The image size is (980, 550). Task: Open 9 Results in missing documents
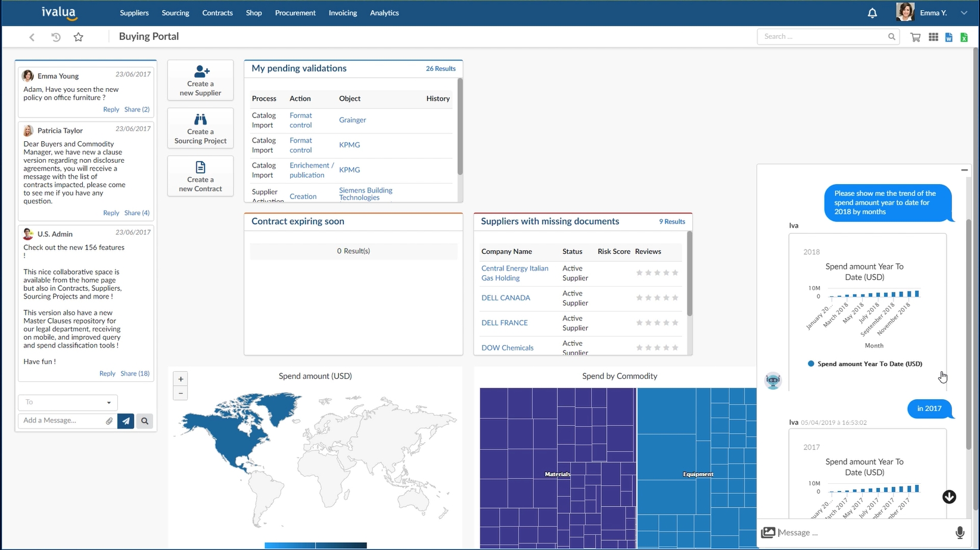[672, 222]
